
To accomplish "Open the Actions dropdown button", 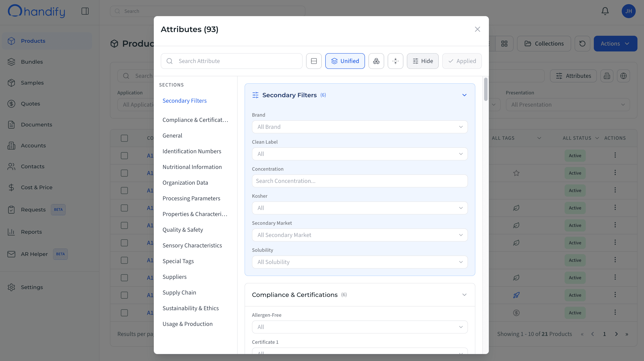I will (615, 43).
